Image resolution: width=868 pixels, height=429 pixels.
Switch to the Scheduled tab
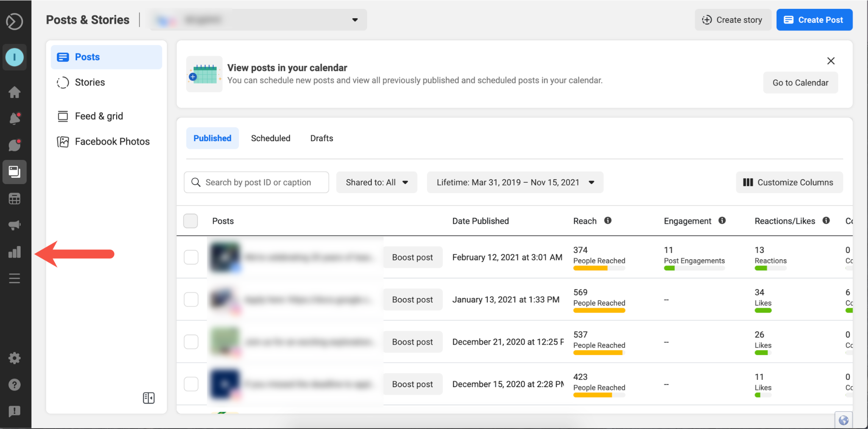(x=270, y=138)
